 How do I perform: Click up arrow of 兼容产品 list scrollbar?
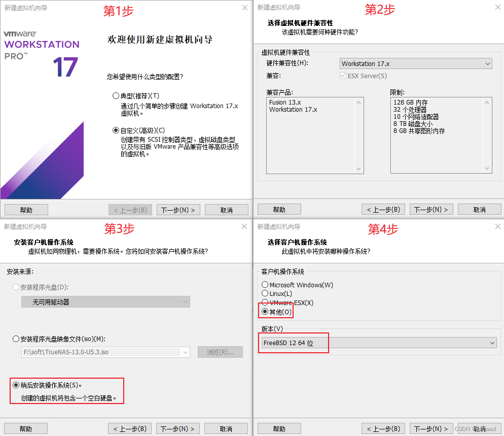[358, 103]
